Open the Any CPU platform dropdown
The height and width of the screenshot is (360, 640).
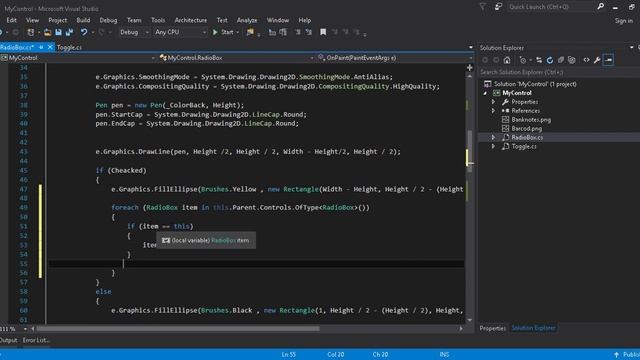(x=180, y=32)
